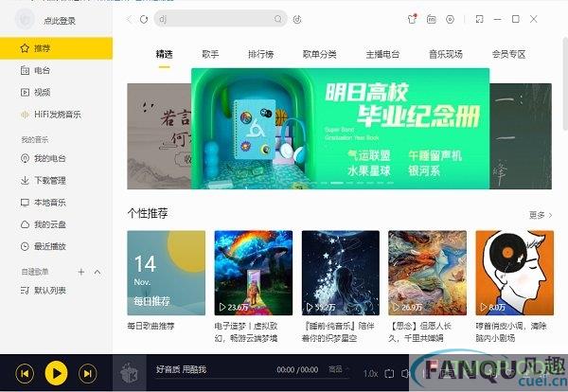568x392 pixels.
Task: Open 更多 link for 个性推荐
Action: pyautogui.click(x=541, y=215)
